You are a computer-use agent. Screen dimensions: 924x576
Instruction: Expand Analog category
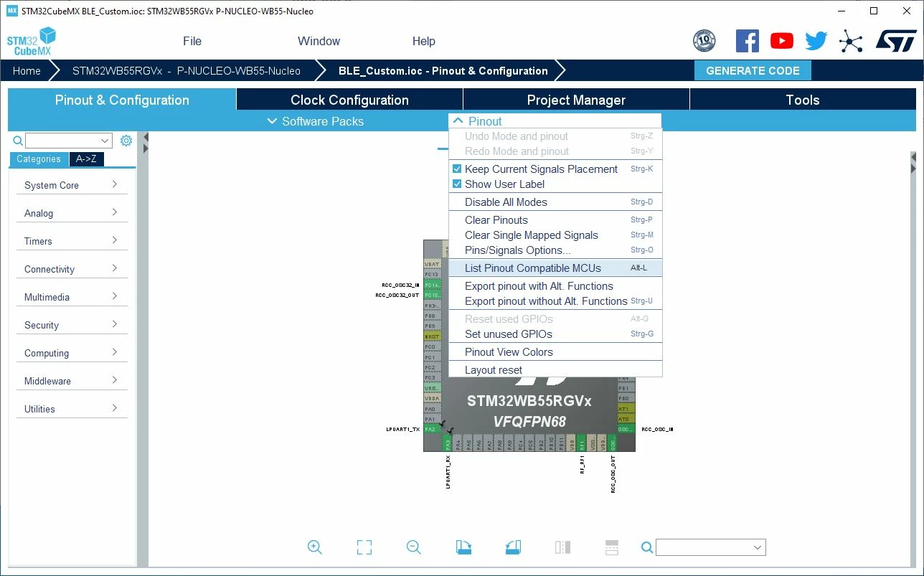(72, 213)
